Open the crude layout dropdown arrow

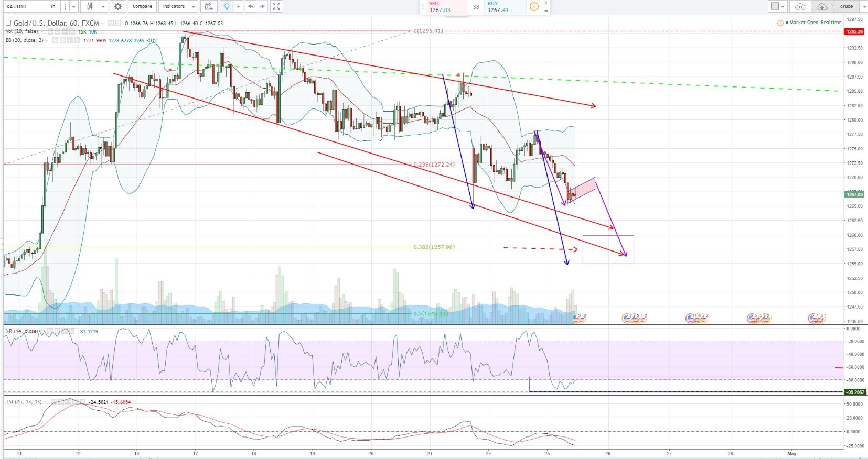863,6
